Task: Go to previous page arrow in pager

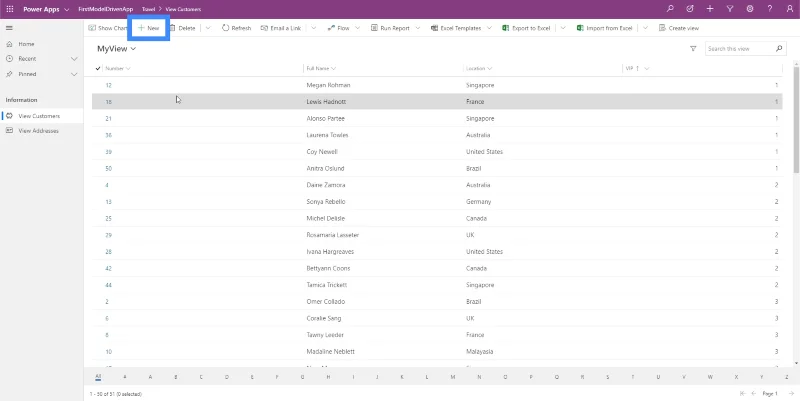Action: click(754, 393)
